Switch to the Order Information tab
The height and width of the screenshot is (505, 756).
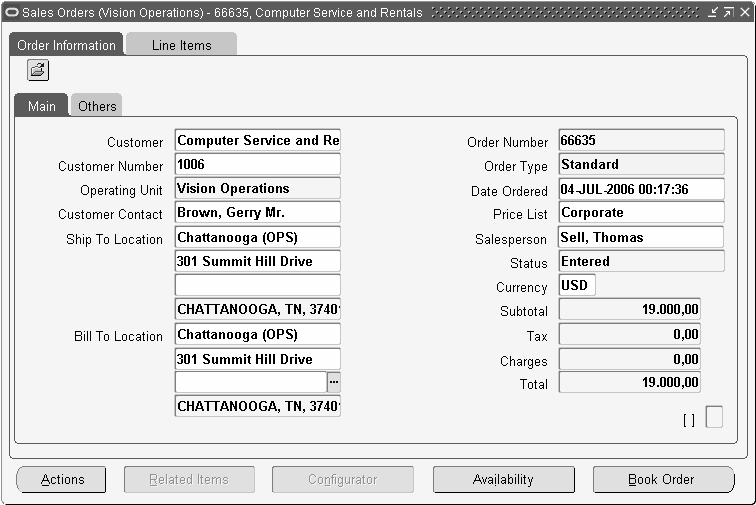(x=67, y=45)
